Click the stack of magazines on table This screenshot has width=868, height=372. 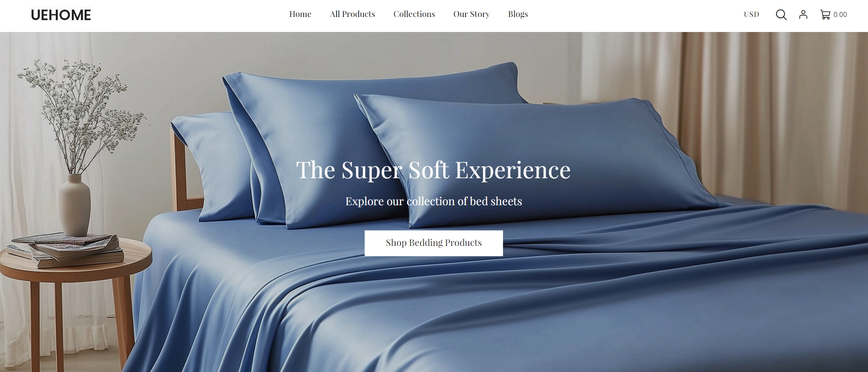point(66,250)
